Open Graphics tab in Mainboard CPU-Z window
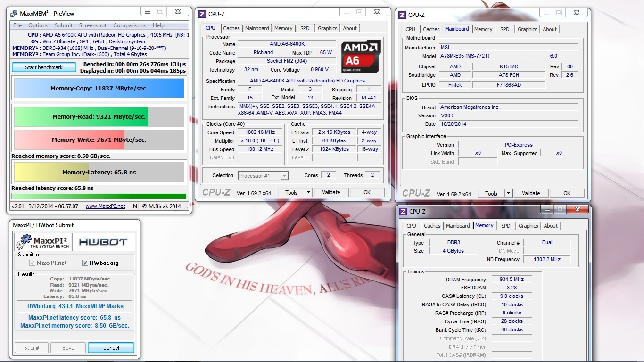 pos(528,29)
